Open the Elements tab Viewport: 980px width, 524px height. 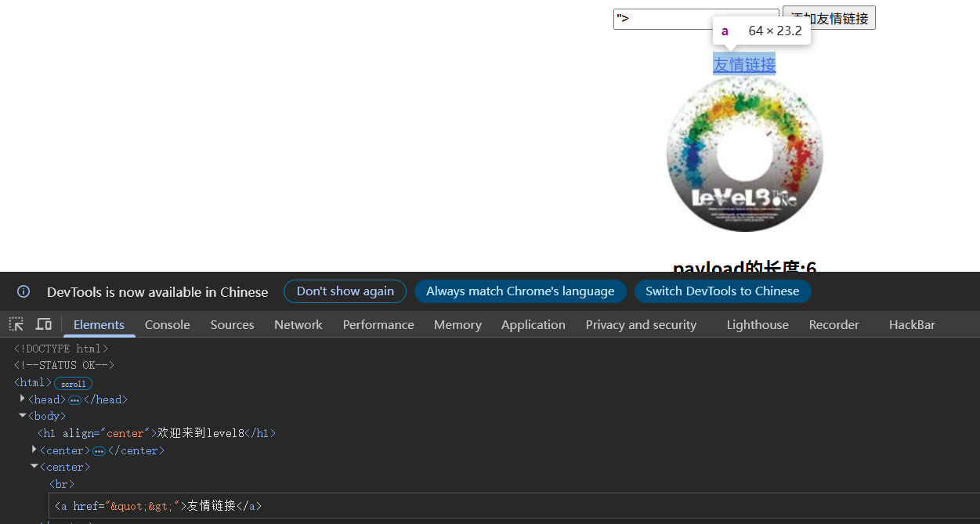click(x=99, y=324)
